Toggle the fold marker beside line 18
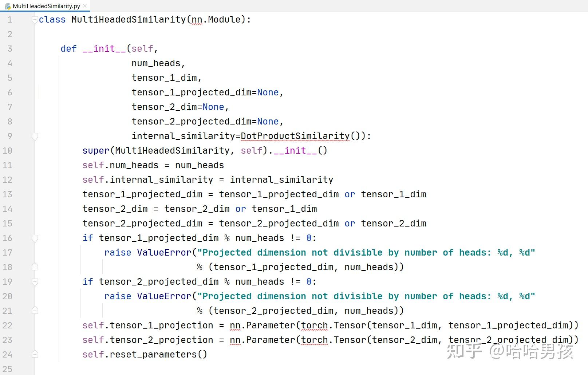This screenshot has width=588, height=375. [x=35, y=267]
